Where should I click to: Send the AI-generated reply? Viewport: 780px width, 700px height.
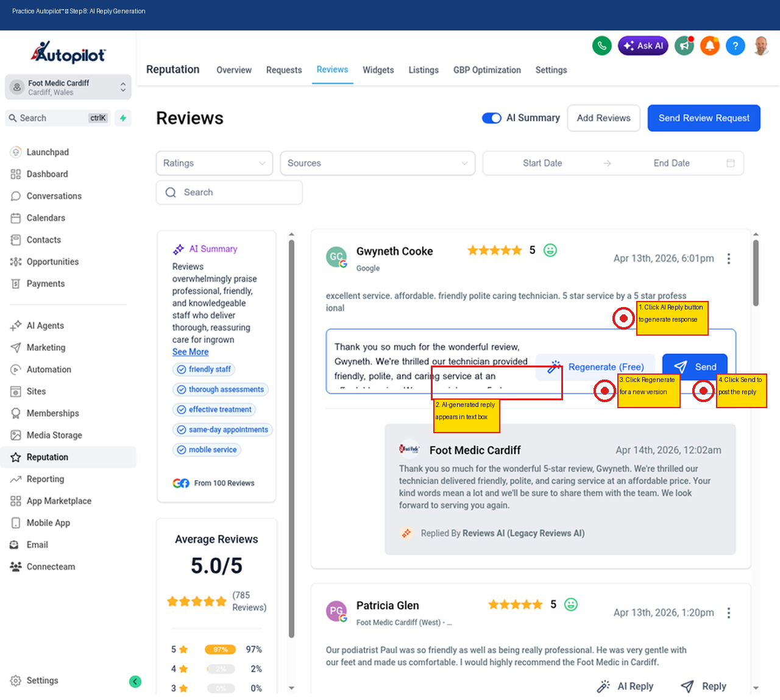pos(695,367)
